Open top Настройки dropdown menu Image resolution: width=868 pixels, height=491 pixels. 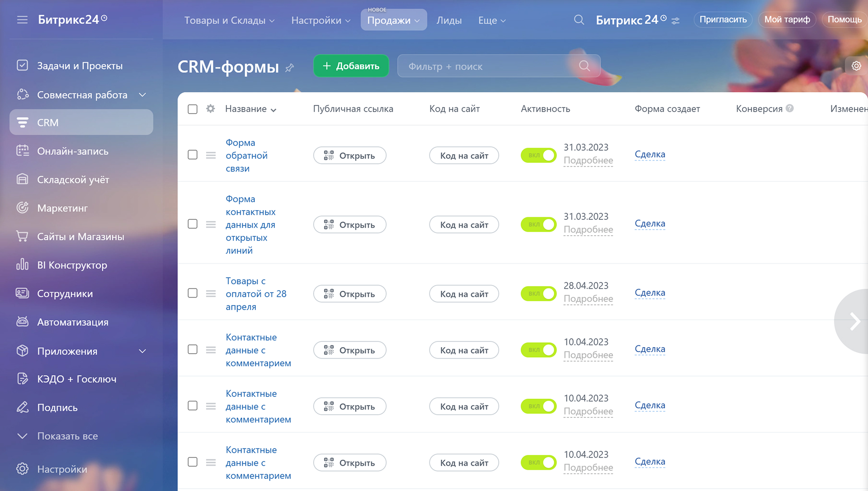click(x=321, y=20)
